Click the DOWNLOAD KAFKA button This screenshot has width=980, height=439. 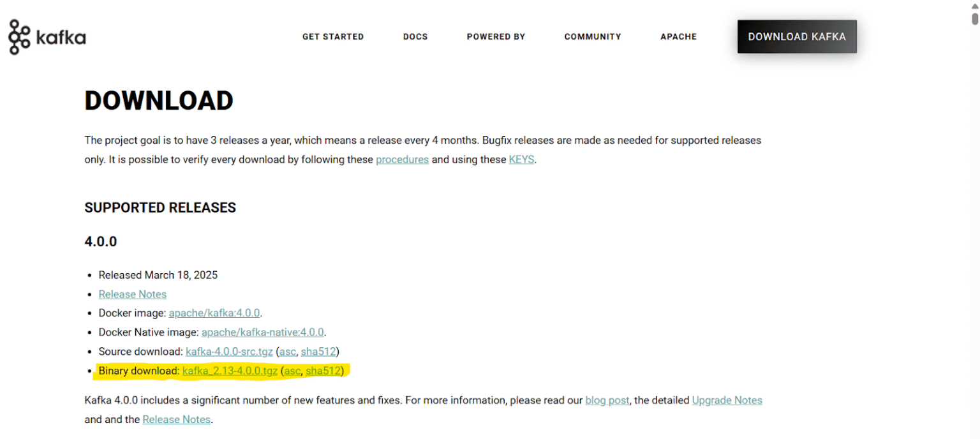tap(797, 36)
